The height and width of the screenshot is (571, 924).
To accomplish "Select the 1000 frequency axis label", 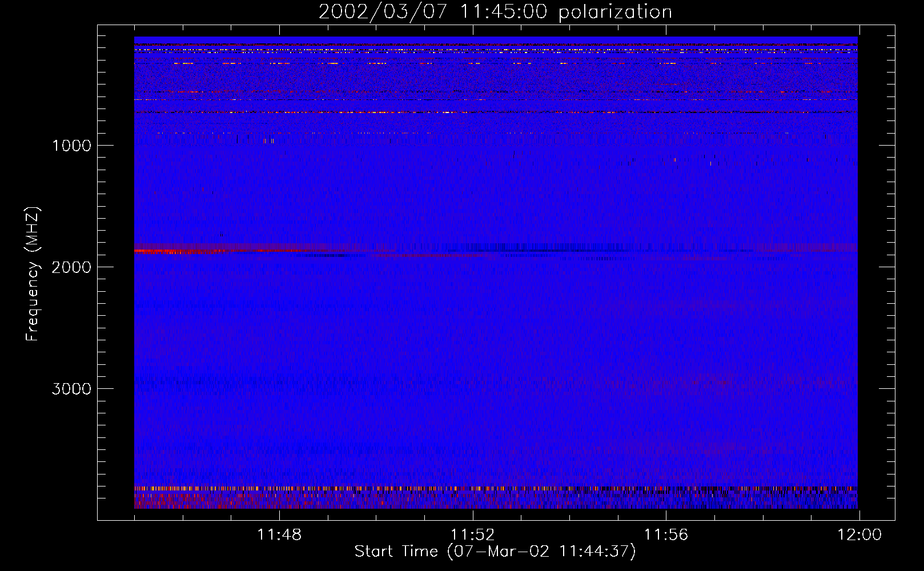I will (x=71, y=146).
